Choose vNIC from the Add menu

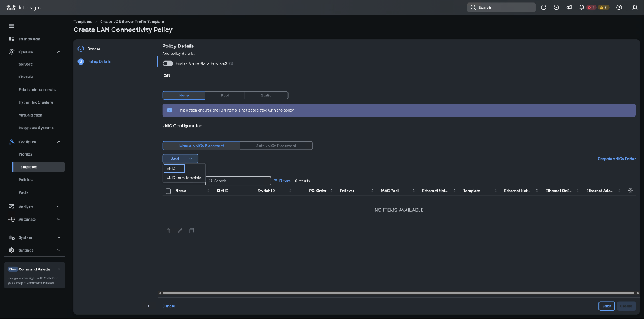click(174, 169)
